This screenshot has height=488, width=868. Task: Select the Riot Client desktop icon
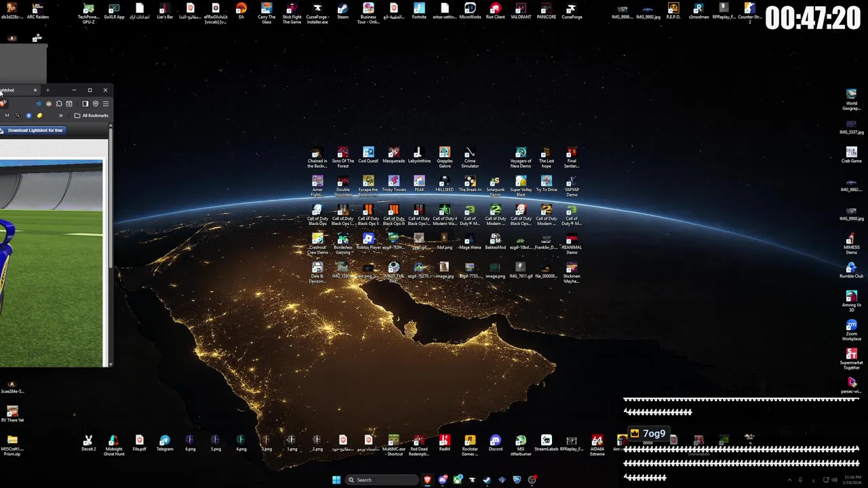tap(496, 11)
